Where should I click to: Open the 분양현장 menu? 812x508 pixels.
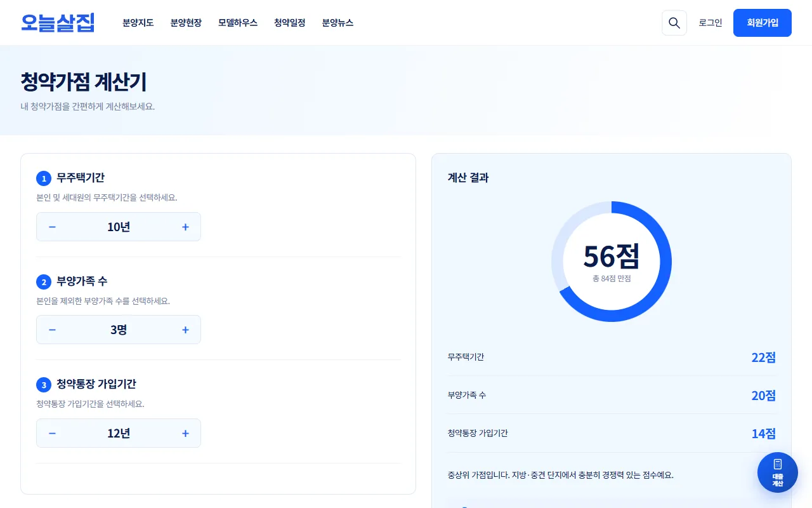[x=186, y=23]
